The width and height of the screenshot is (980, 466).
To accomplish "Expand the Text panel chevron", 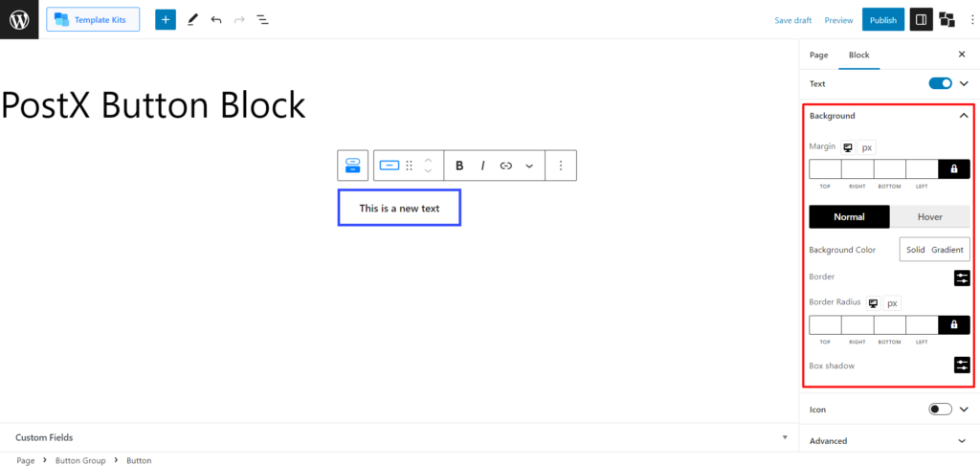I will click(963, 83).
